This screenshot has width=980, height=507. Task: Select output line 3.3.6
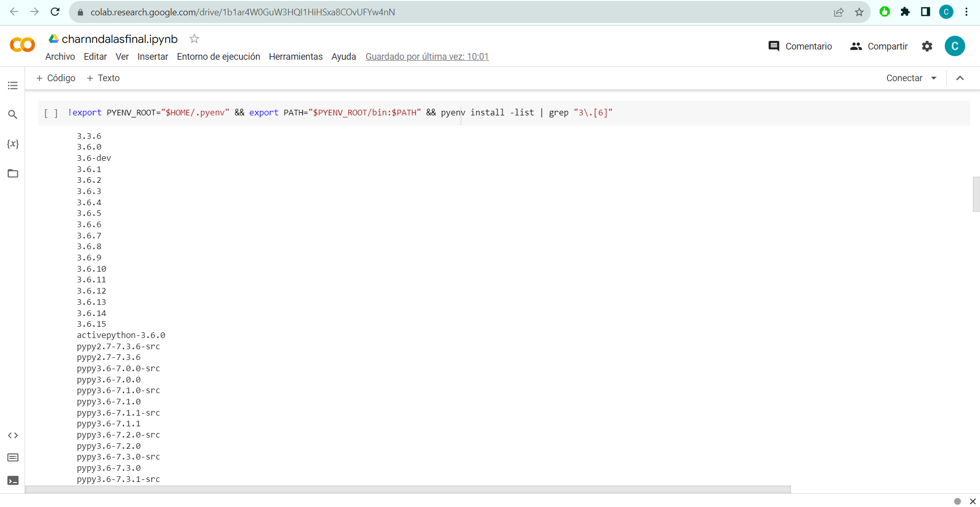(89, 136)
